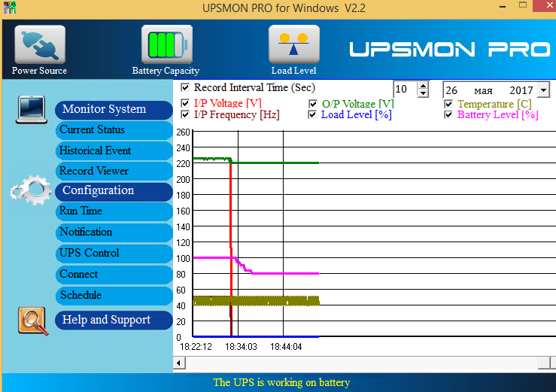
Task: Disable the O/P Voltage [V] checkbox
Action: 312,104
